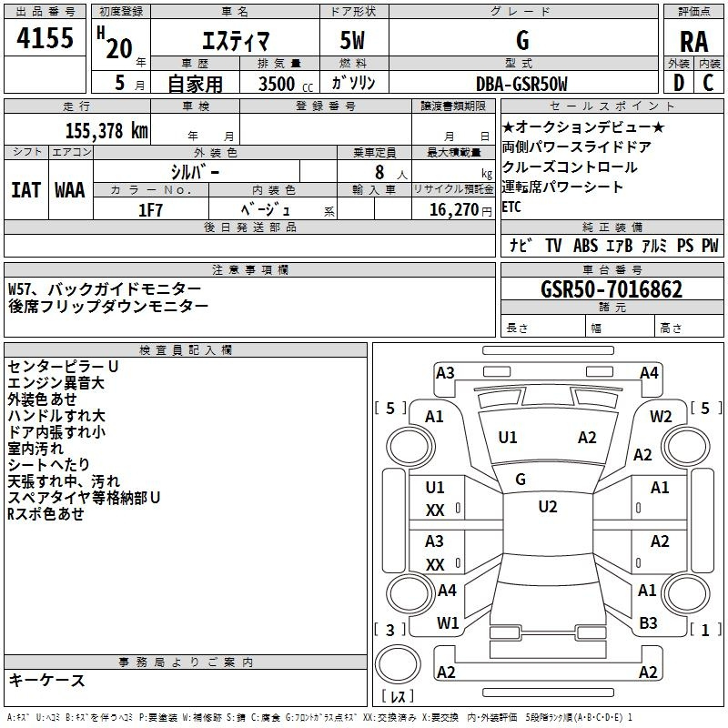Click the 検査員記入欄 section header
The height and width of the screenshot is (728, 728).
click(186, 350)
